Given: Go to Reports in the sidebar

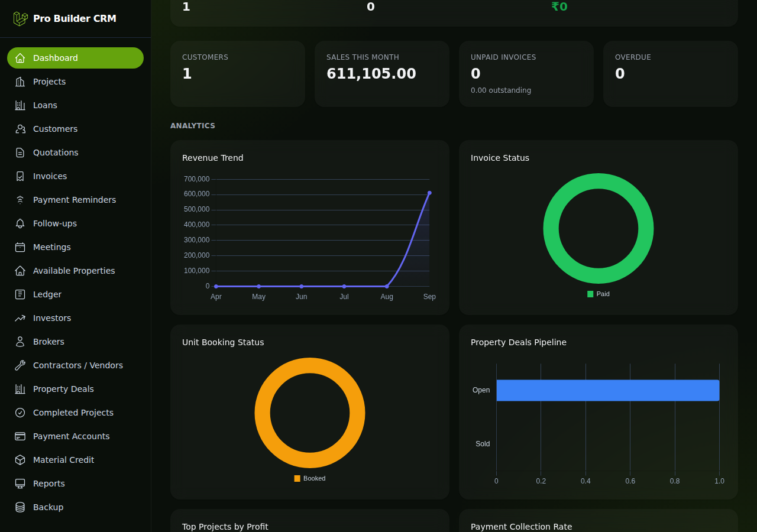Looking at the screenshot, I should (75, 484).
